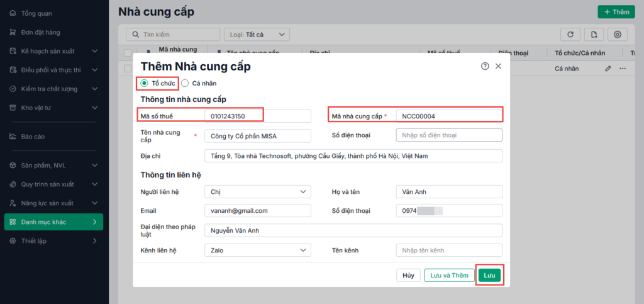Open Báo cáo menu item
Screen dimensions: 644x304
[x=54, y=137]
